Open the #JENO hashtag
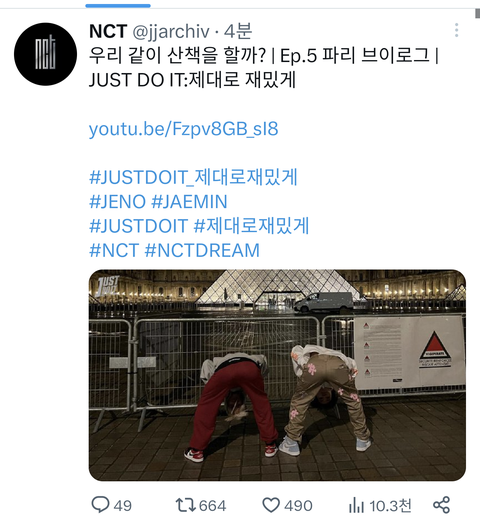 (117, 202)
